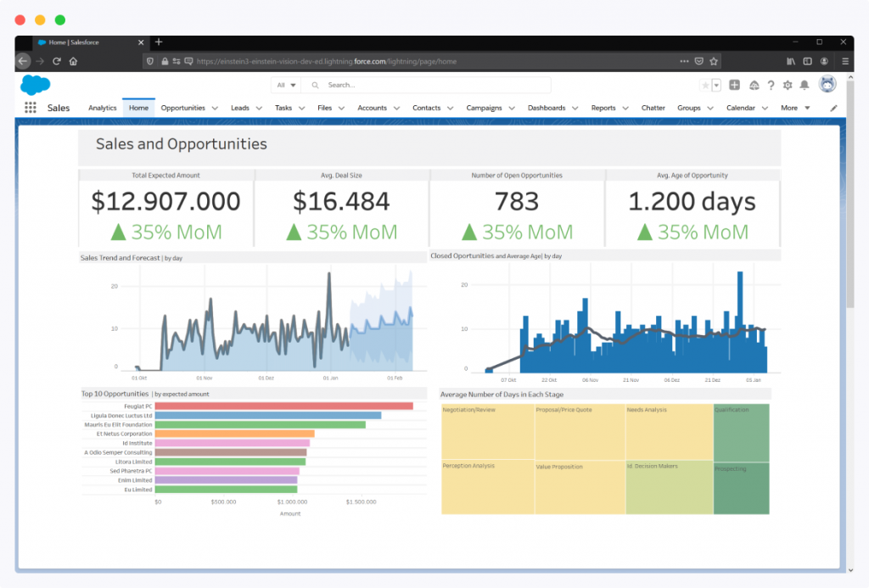The width and height of the screenshot is (869, 588).
Task: Click the edit pencil beside More menu
Action: 833,108
